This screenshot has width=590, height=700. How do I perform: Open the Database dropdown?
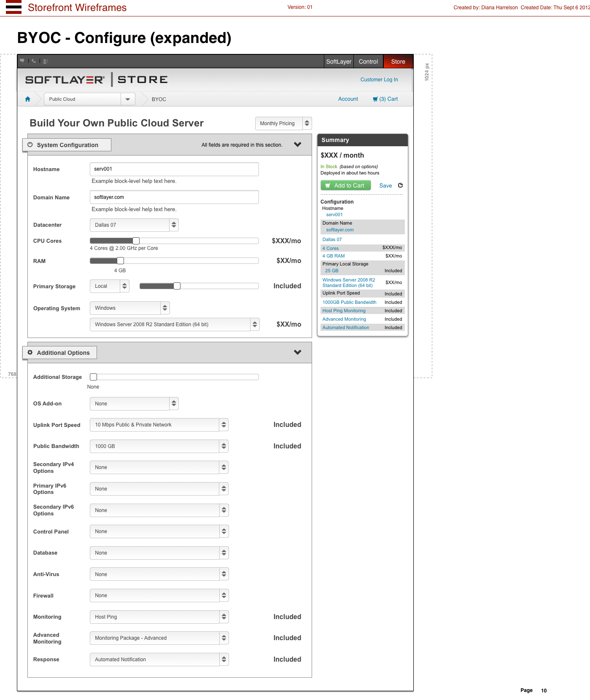159,553
